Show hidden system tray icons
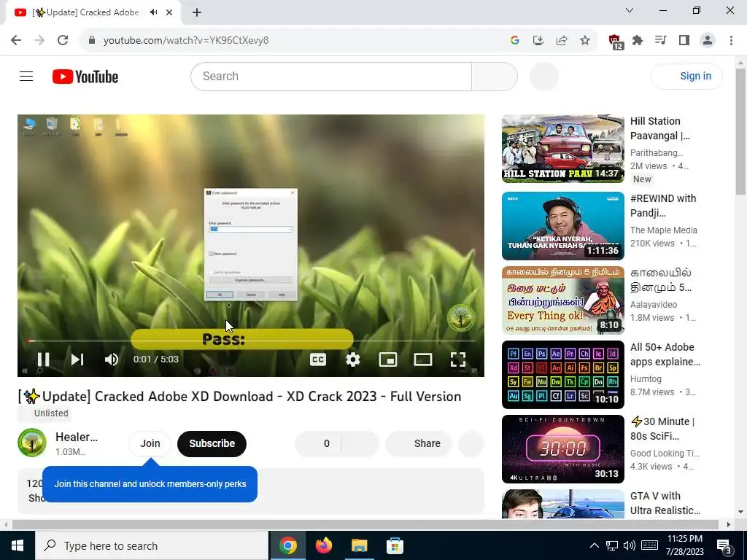 pyautogui.click(x=594, y=545)
